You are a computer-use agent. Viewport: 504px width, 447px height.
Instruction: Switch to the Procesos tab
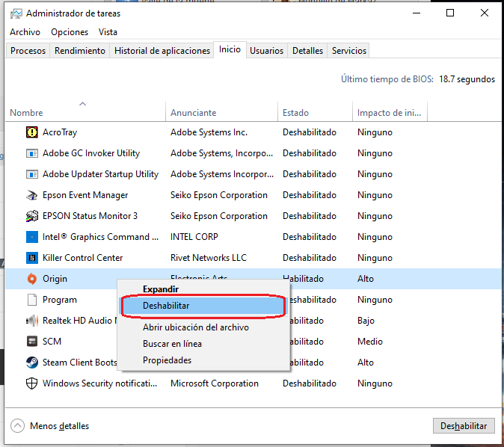(28, 51)
